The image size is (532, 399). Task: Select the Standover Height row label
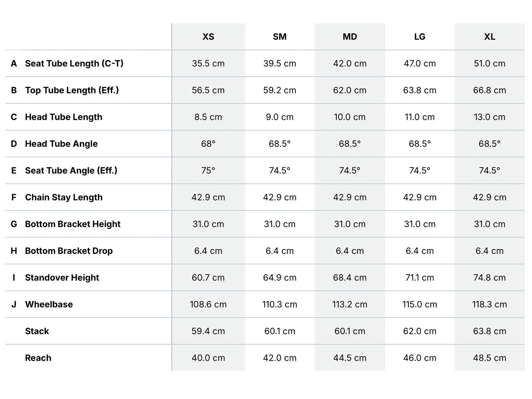pyautogui.click(x=62, y=278)
